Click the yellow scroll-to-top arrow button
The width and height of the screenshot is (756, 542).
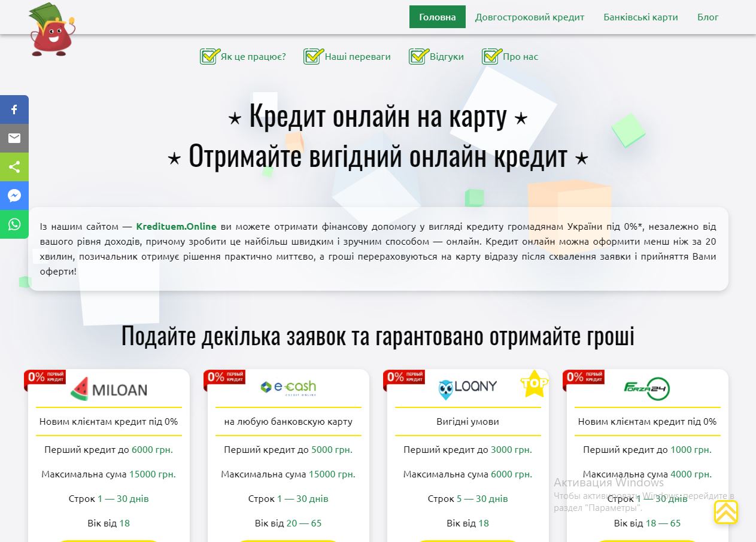725,512
